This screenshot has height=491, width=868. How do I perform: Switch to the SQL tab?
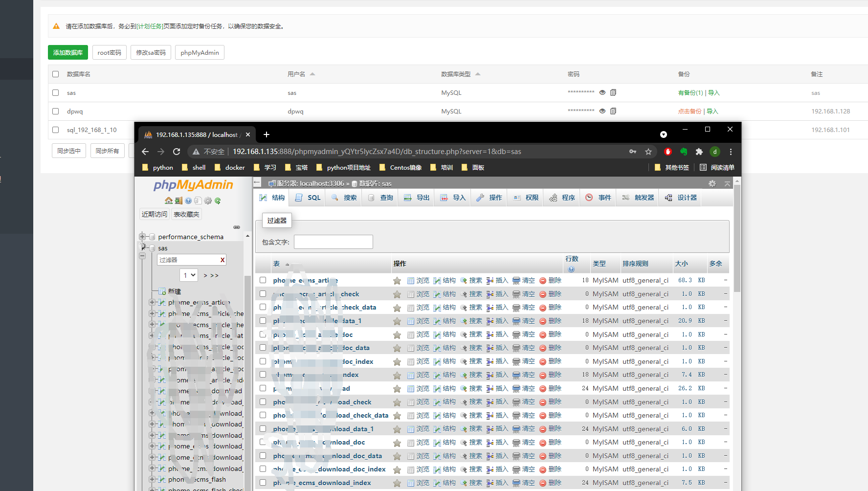[308, 198]
